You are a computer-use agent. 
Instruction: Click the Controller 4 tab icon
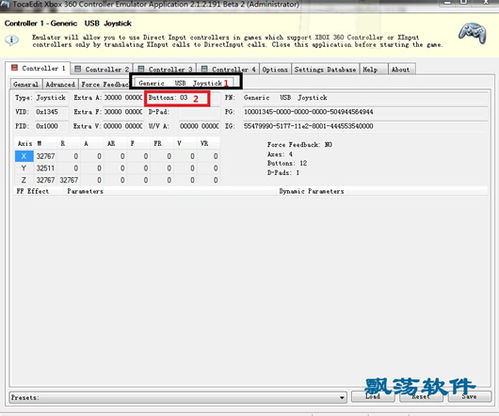204,69
